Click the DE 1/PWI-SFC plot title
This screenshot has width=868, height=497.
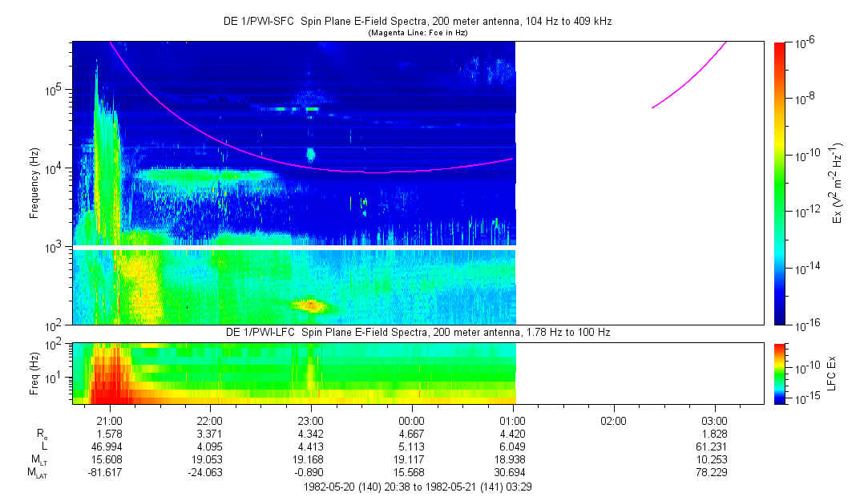coord(417,22)
